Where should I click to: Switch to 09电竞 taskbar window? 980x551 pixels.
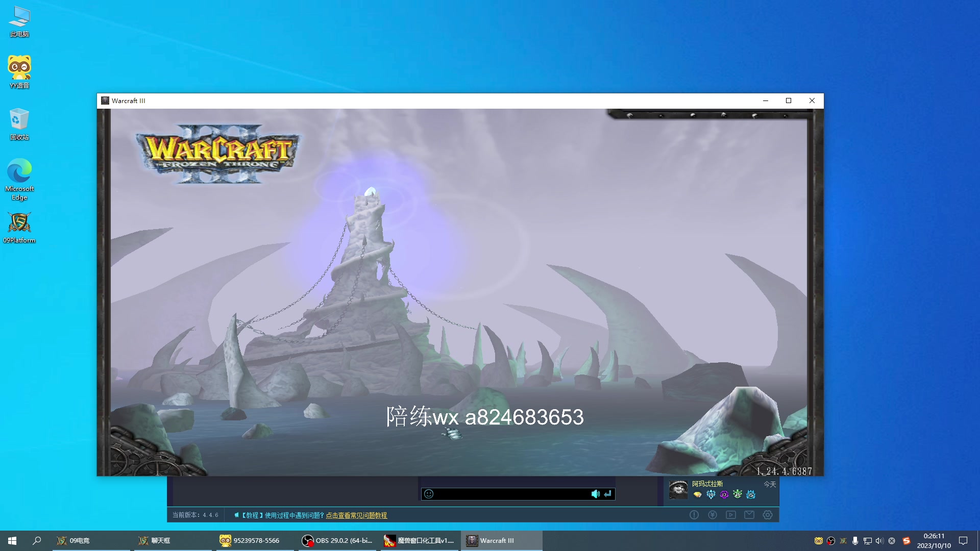click(92, 541)
